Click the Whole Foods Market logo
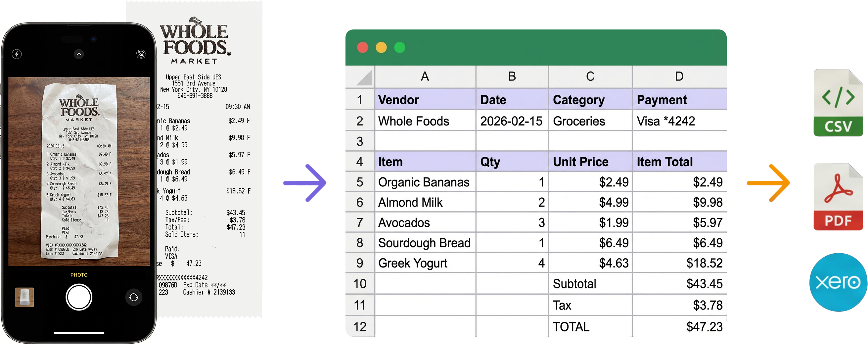Image resolution: width=868 pixels, height=344 pixels. pos(195,40)
